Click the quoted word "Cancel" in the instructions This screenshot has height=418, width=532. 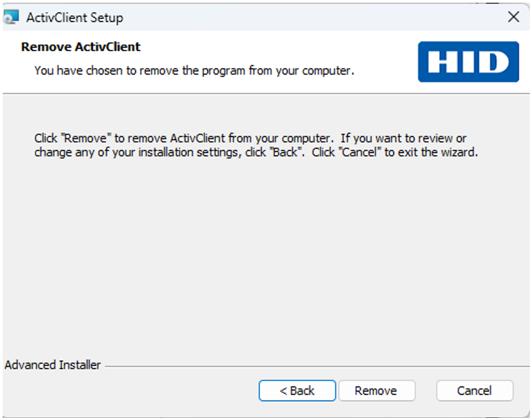[360, 152]
